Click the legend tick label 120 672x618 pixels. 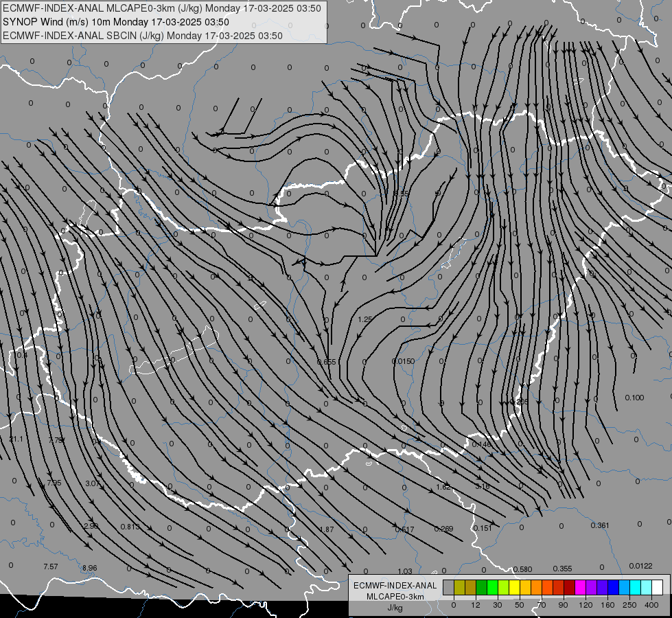[x=586, y=605]
